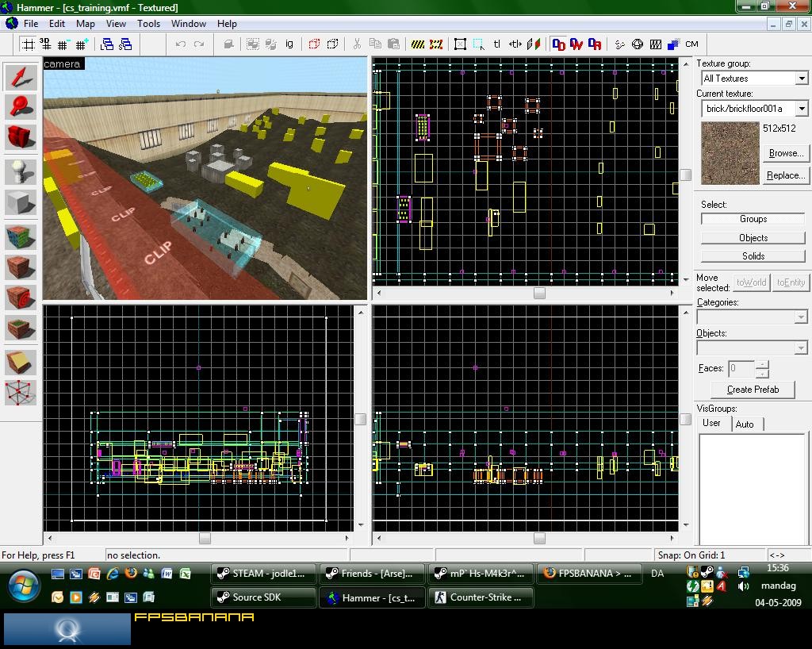Open the Current texture dropdown
The width and height of the screenshot is (812, 649).
coord(801,109)
